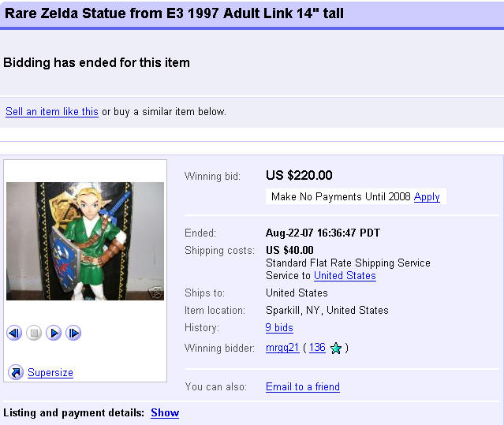504x425 pixels.
Task: View the 9 bids history
Action: click(x=279, y=328)
